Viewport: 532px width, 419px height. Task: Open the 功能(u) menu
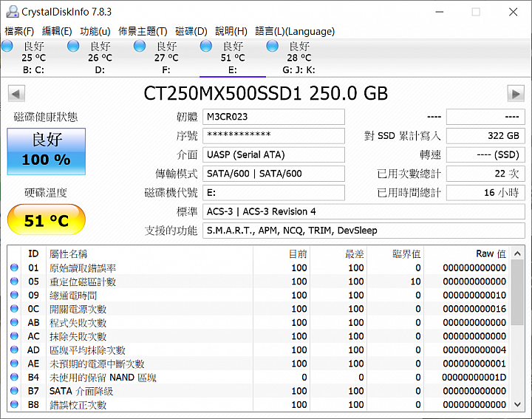pos(95,31)
